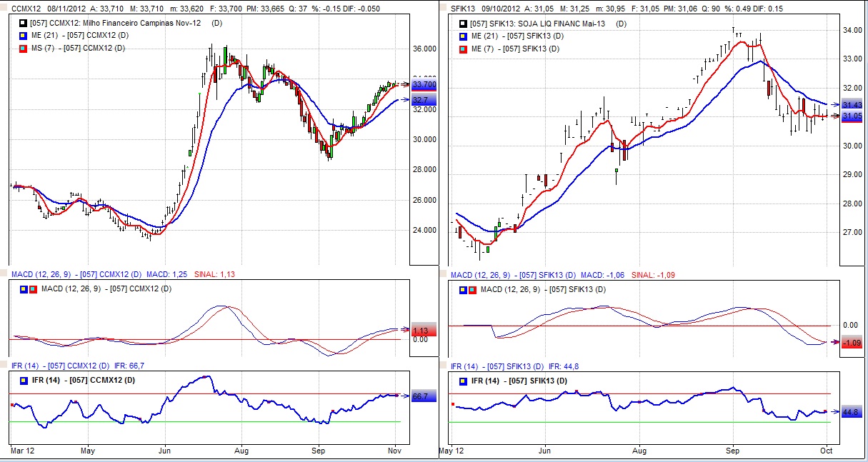
Task: Click the 31.43 moving average tag on SFIK13
Action: tap(852, 105)
